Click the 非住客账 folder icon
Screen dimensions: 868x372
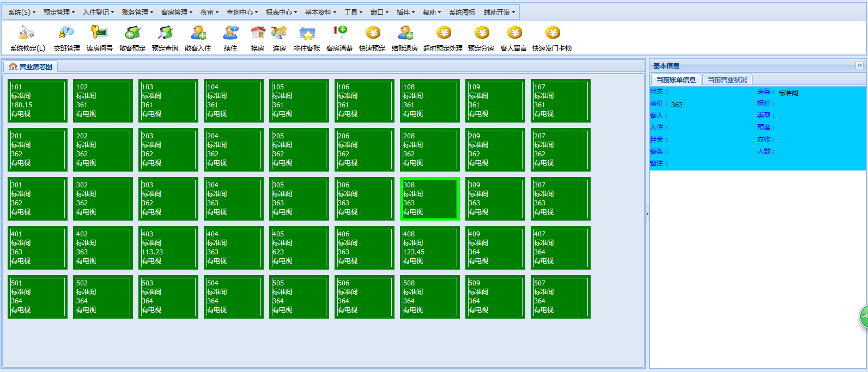[x=307, y=34]
